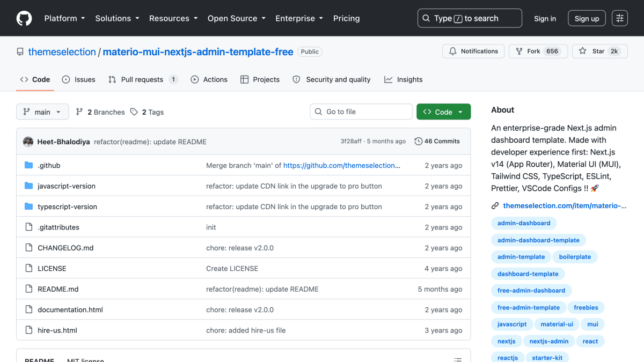View the 46 Commits history
This screenshot has height=362, width=644.
[x=437, y=142]
